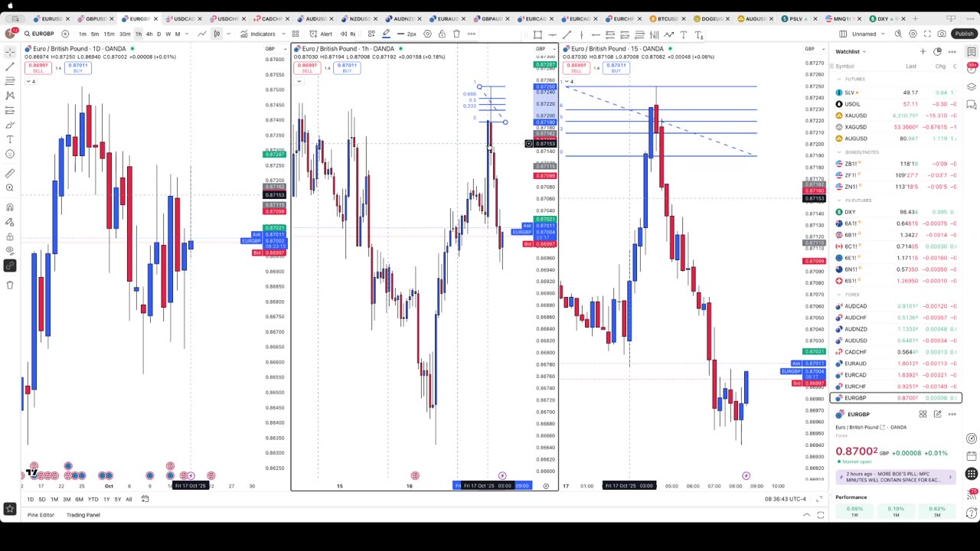Select the 1D date range
The image size is (980, 551).
pos(30,500)
